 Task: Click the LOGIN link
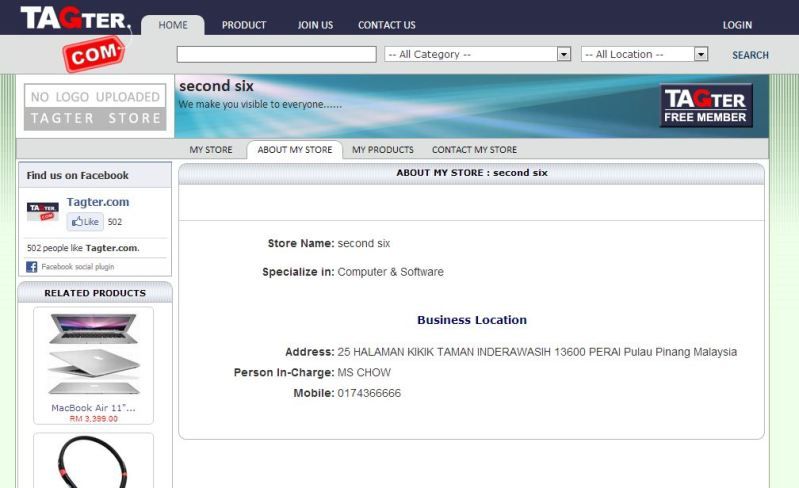737,25
